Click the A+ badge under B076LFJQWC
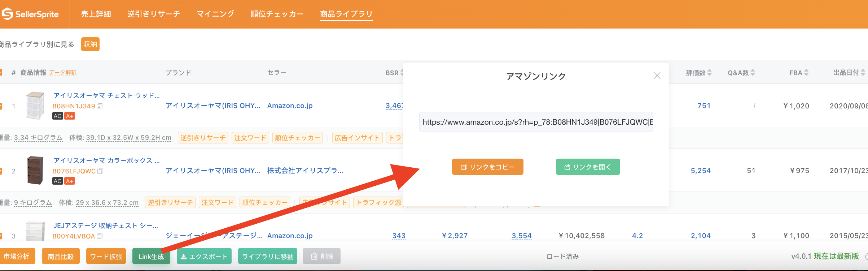Screen dimensions: 868x271 pos(70,181)
